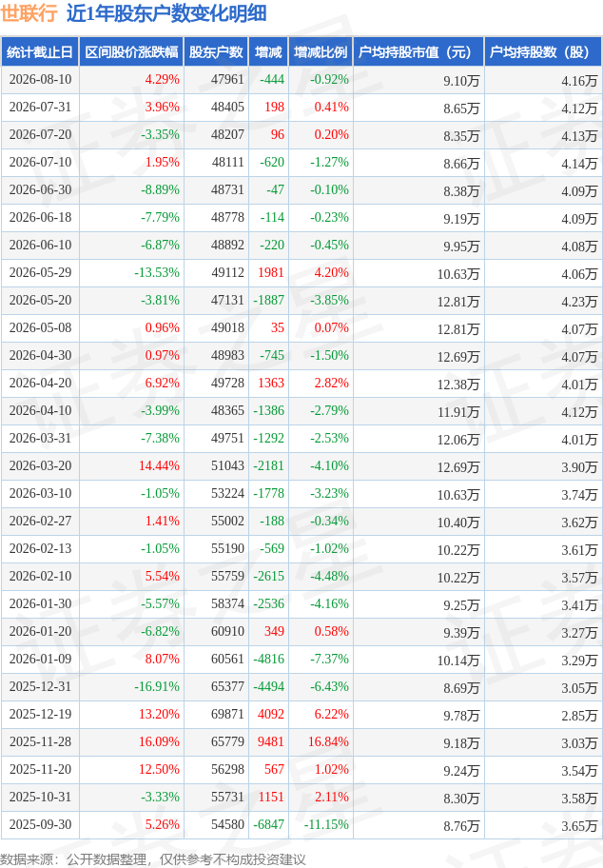
Task: Select the 增减 column header
Action: coord(268,52)
